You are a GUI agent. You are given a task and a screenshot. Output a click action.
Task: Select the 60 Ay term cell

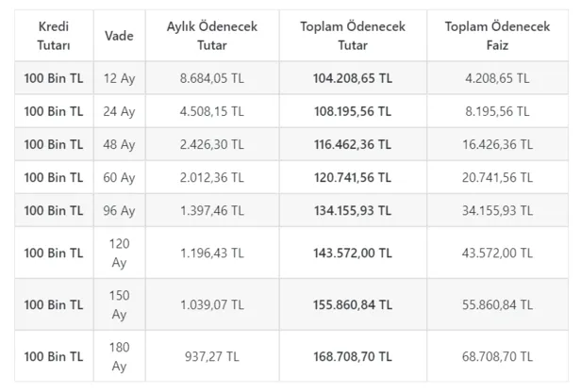tap(119, 178)
